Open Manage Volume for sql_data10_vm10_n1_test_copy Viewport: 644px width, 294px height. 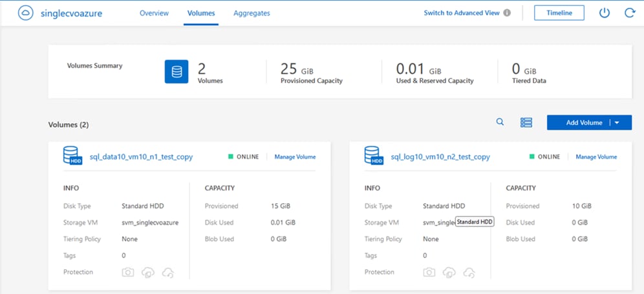[295, 157]
